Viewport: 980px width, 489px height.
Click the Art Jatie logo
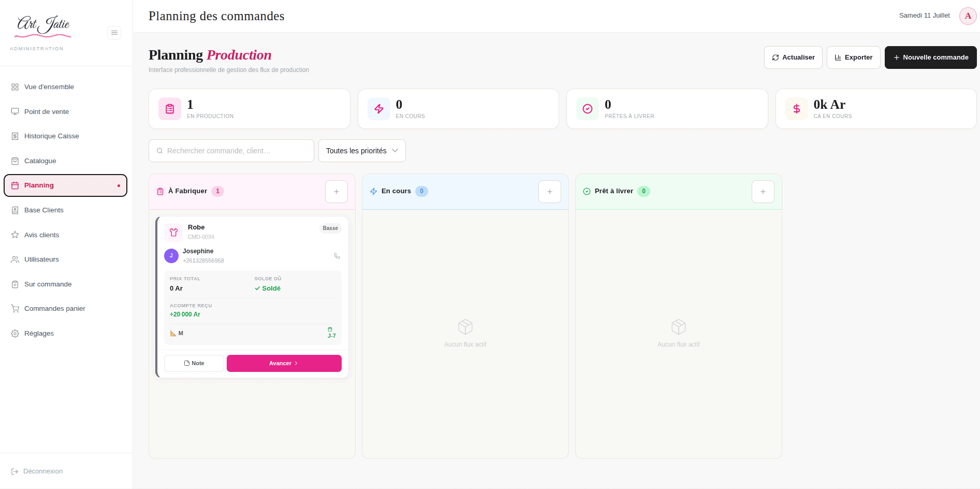click(43, 26)
